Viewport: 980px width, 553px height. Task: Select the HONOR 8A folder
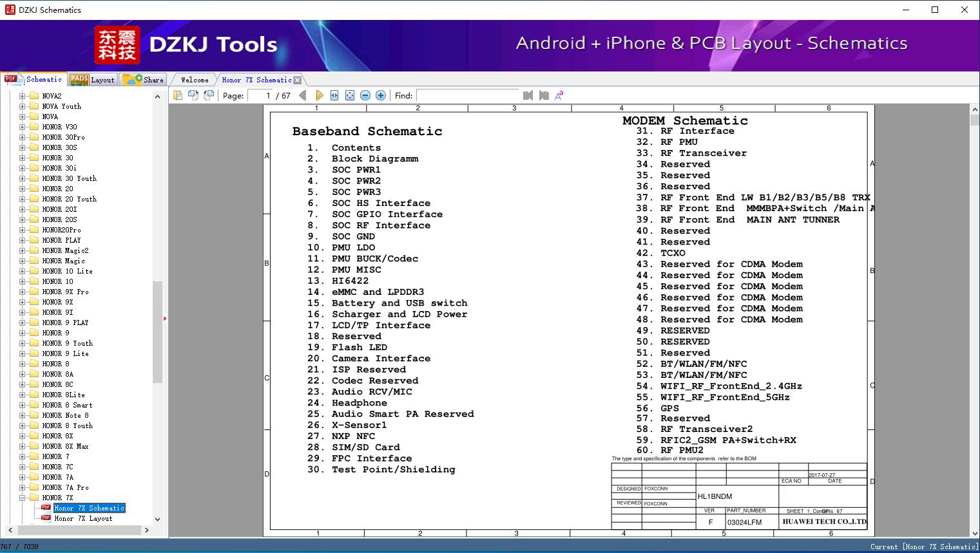[57, 374]
